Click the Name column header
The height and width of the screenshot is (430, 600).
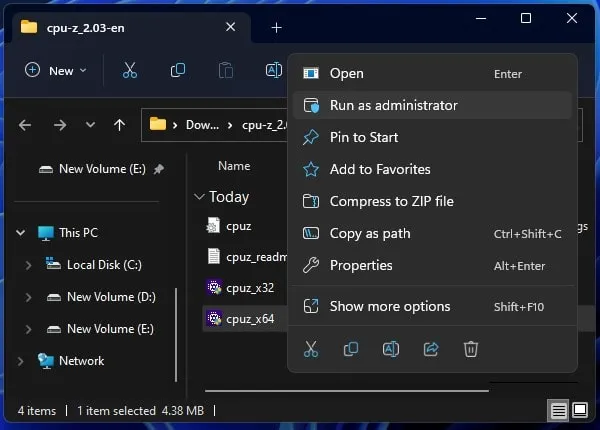point(234,166)
